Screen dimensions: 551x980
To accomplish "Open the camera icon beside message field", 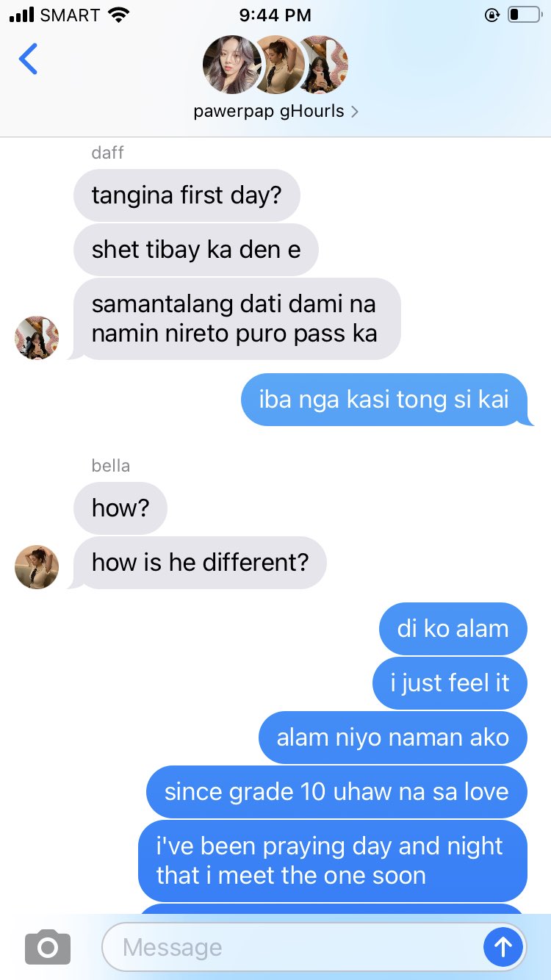I will click(48, 947).
